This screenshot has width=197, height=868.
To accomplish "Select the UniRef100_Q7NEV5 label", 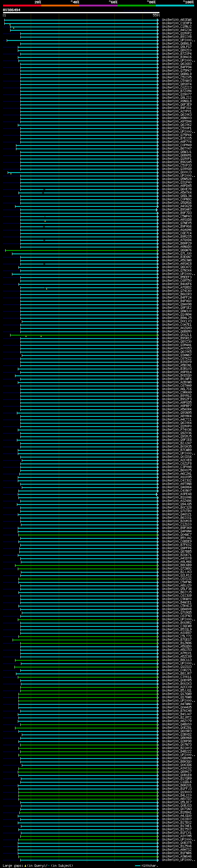I will pyautogui.click(x=176, y=223).
